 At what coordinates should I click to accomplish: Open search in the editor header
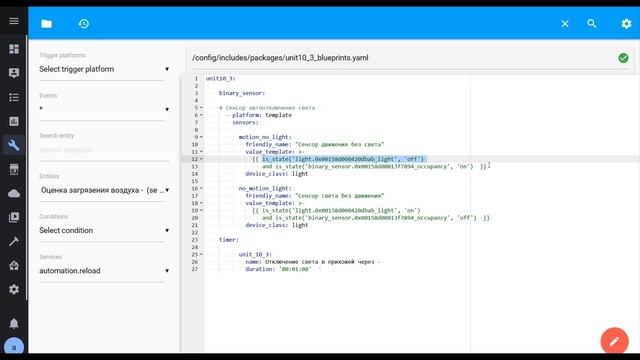[592, 24]
